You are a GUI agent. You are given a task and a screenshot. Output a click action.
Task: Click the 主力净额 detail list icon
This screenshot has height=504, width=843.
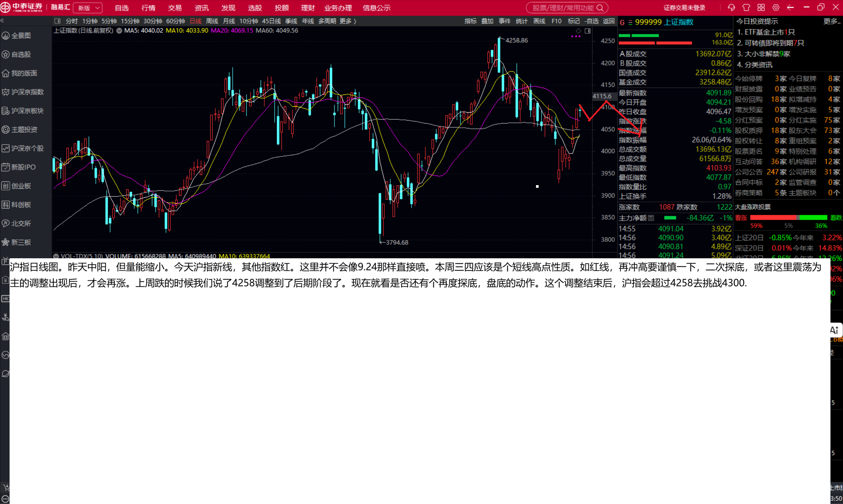651,218
